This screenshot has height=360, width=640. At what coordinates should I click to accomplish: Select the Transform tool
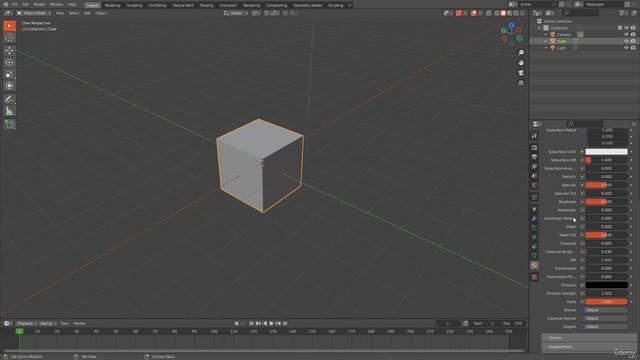pyautogui.click(x=9, y=86)
